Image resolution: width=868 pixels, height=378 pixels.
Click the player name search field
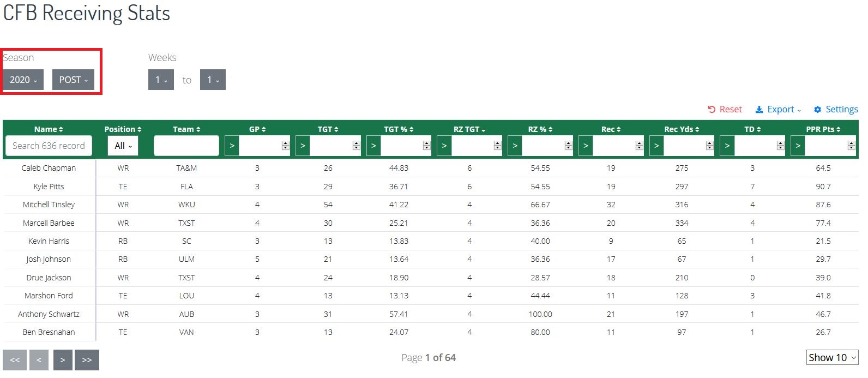[49, 145]
